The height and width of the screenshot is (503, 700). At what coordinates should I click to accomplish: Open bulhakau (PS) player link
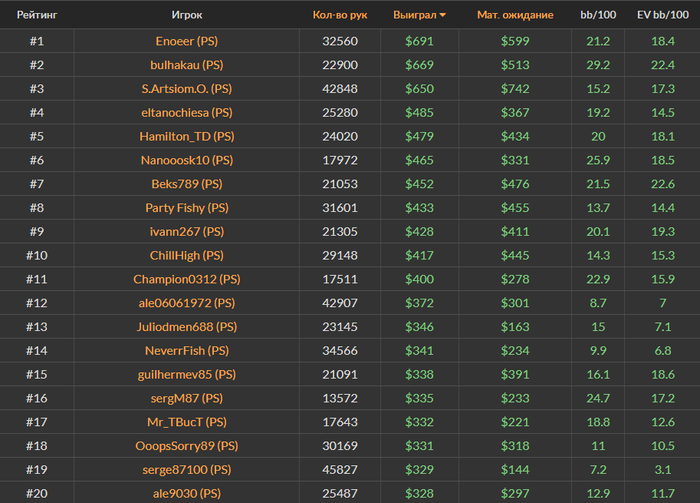[x=187, y=65]
